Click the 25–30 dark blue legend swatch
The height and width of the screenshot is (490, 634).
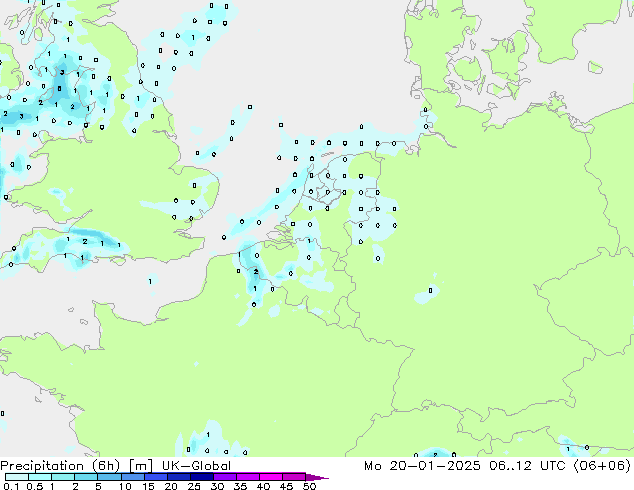click(202, 477)
